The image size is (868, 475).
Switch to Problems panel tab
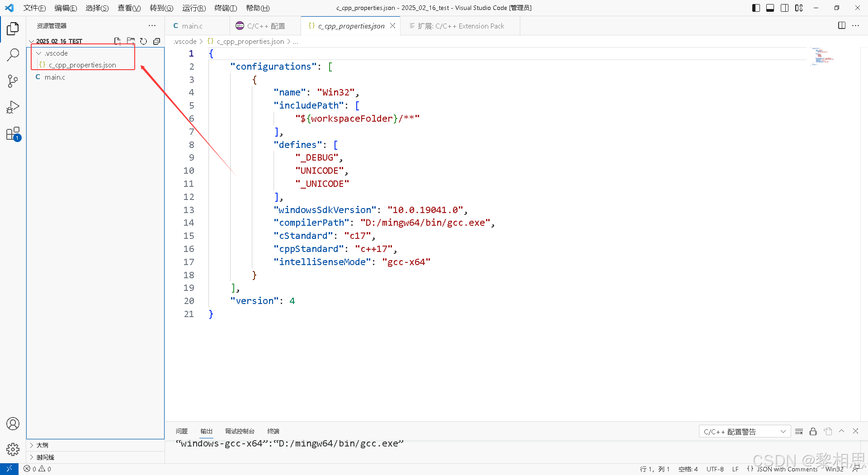click(182, 431)
